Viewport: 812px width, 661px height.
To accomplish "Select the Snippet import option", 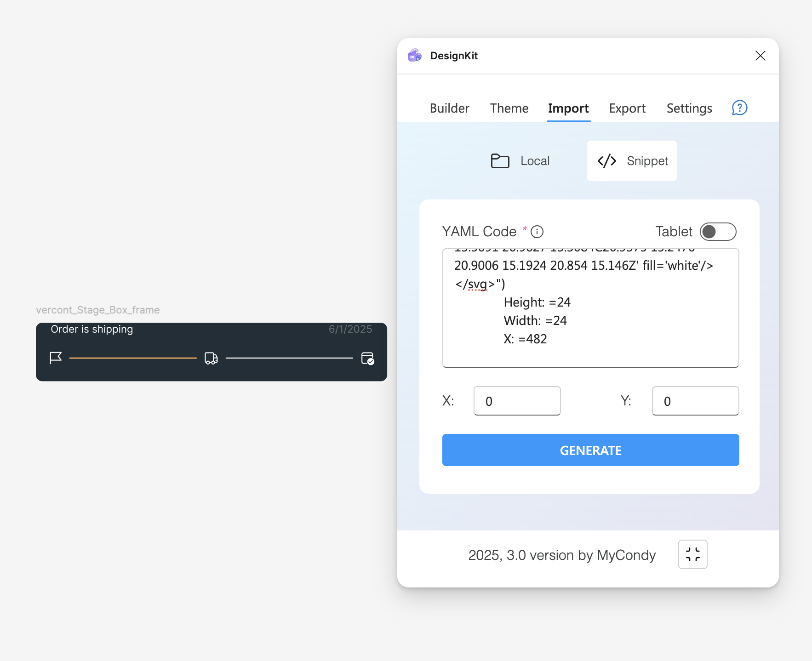I will (x=632, y=161).
